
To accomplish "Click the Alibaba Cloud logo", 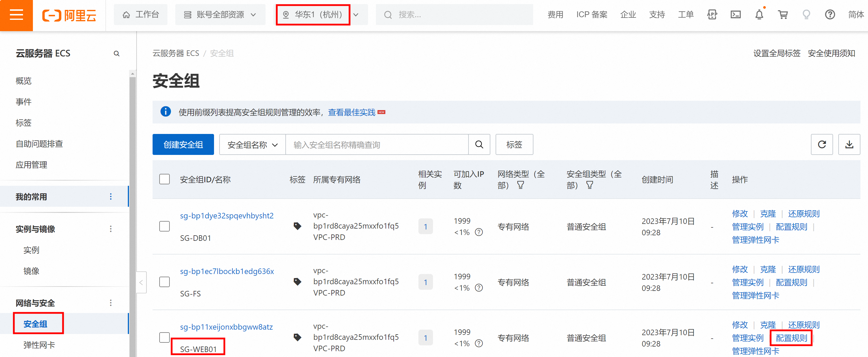I will point(69,15).
